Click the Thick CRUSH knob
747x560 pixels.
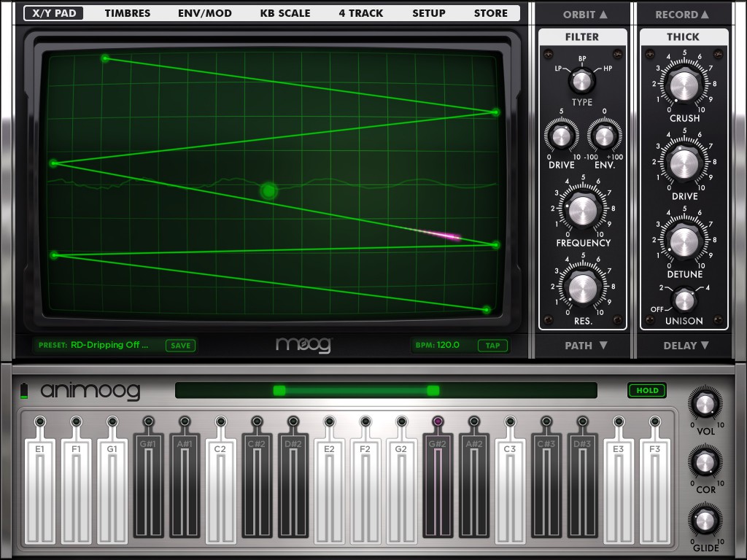point(684,86)
